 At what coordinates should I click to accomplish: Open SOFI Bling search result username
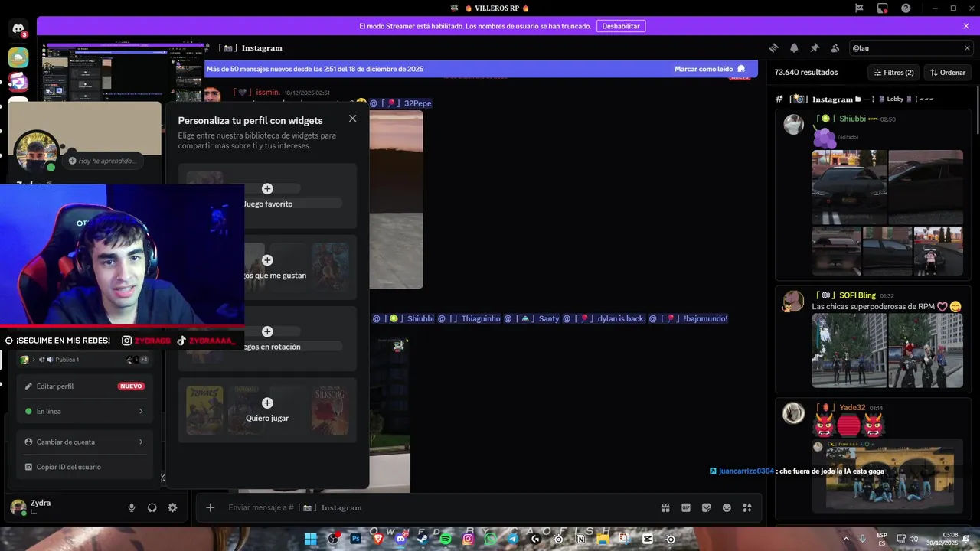tap(857, 295)
